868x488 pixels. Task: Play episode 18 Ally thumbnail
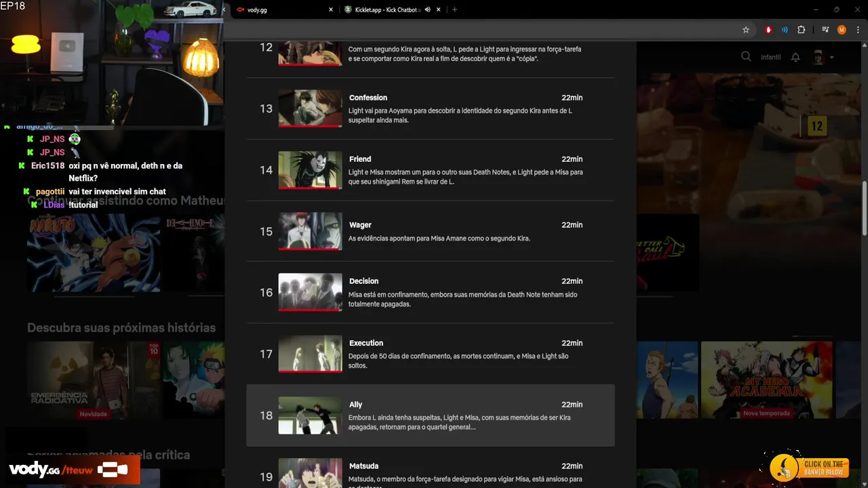[310, 415]
